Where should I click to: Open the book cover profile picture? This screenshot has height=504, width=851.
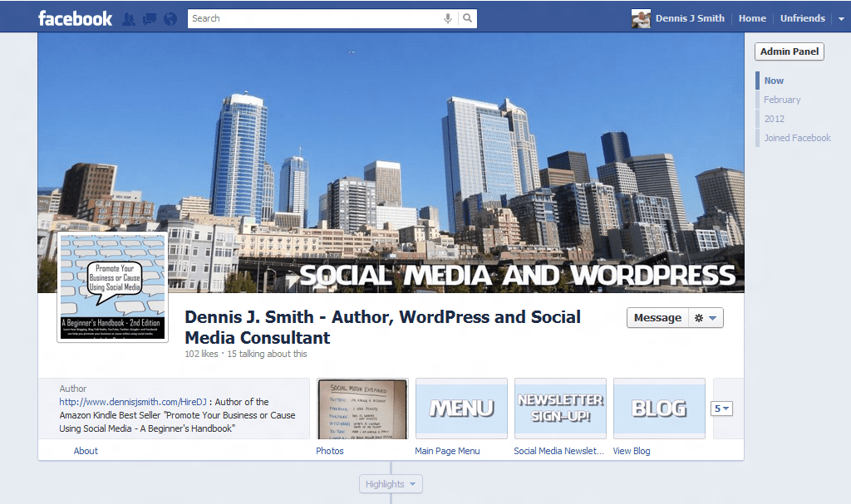point(112,287)
